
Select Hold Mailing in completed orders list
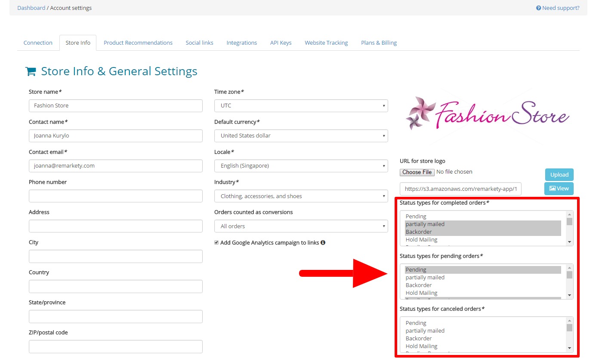(483, 240)
